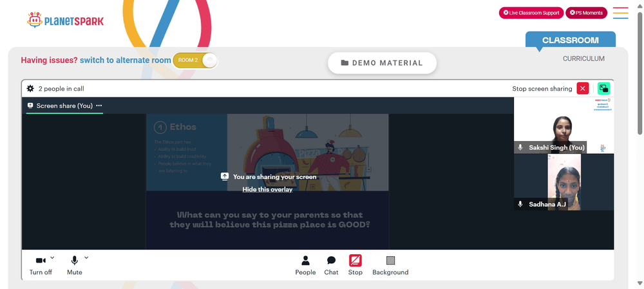Viewport: 644px width, 289px height.
Task: Select the CLASSROOM tab
Action: point(570,41)
